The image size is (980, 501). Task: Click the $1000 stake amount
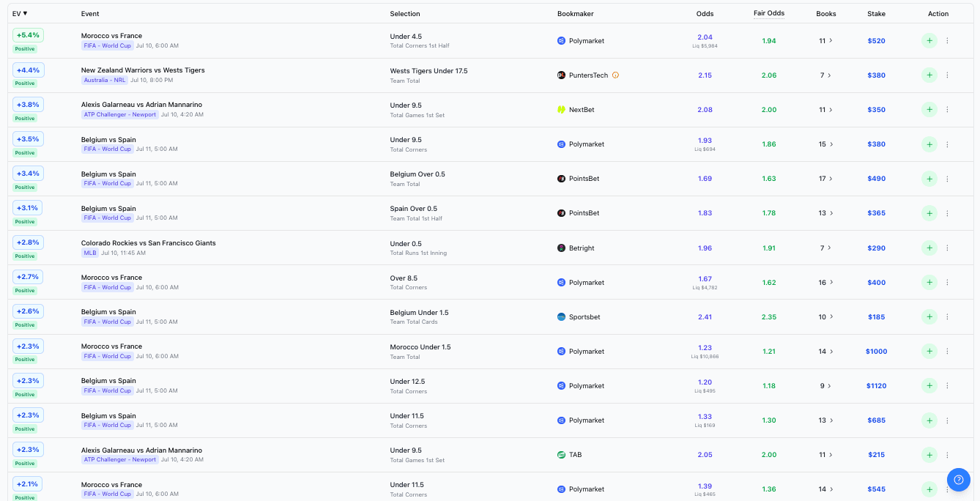click(876, 352)
